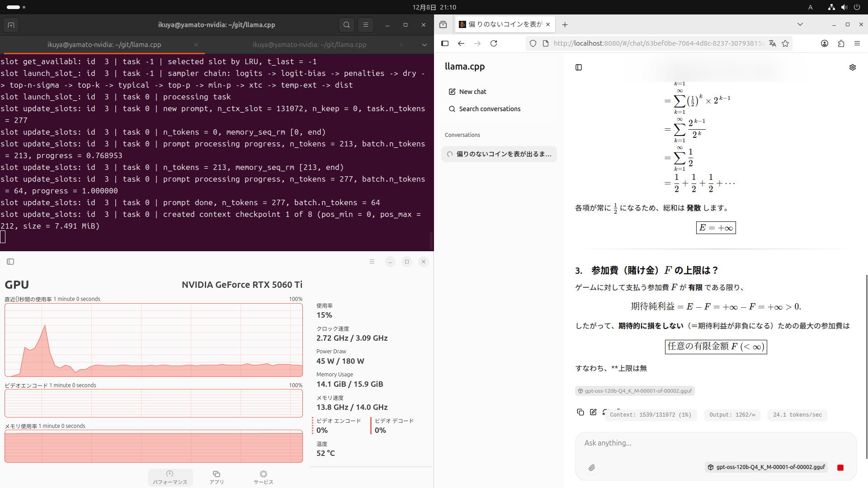Switch to the アプリ tab
The width and height of the screenshot is (868, 488).
coord(217,477)
